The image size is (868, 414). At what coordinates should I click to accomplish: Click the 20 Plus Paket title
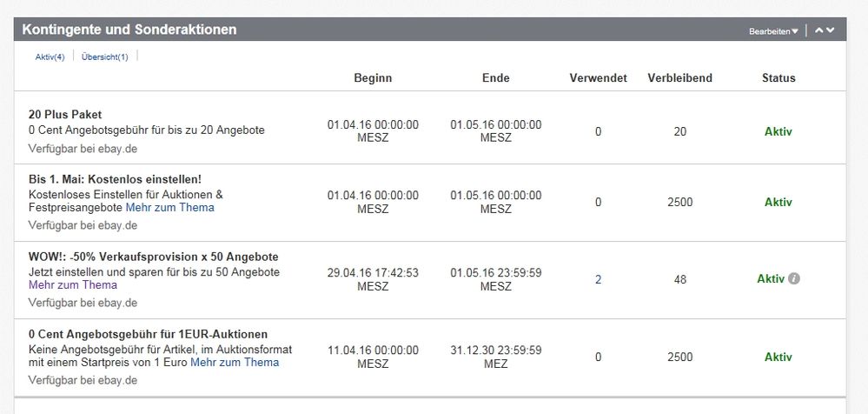pyautogui.click(x=65, y=114)
